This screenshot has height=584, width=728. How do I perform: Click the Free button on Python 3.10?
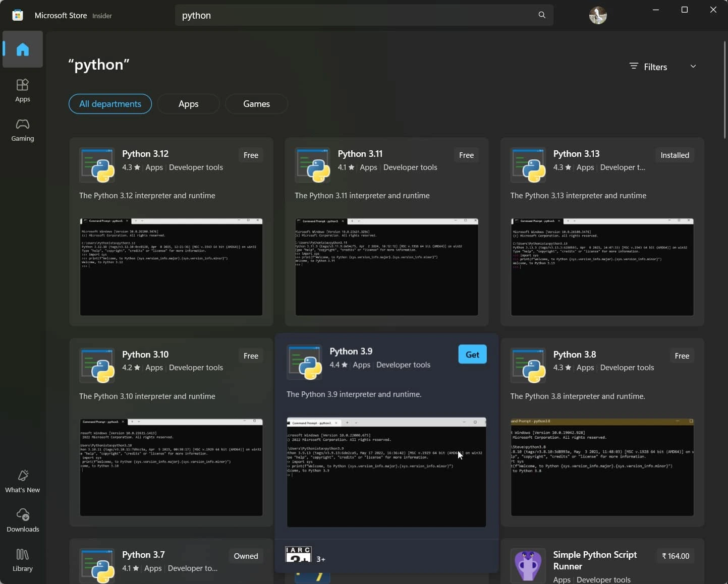(251, 356)
